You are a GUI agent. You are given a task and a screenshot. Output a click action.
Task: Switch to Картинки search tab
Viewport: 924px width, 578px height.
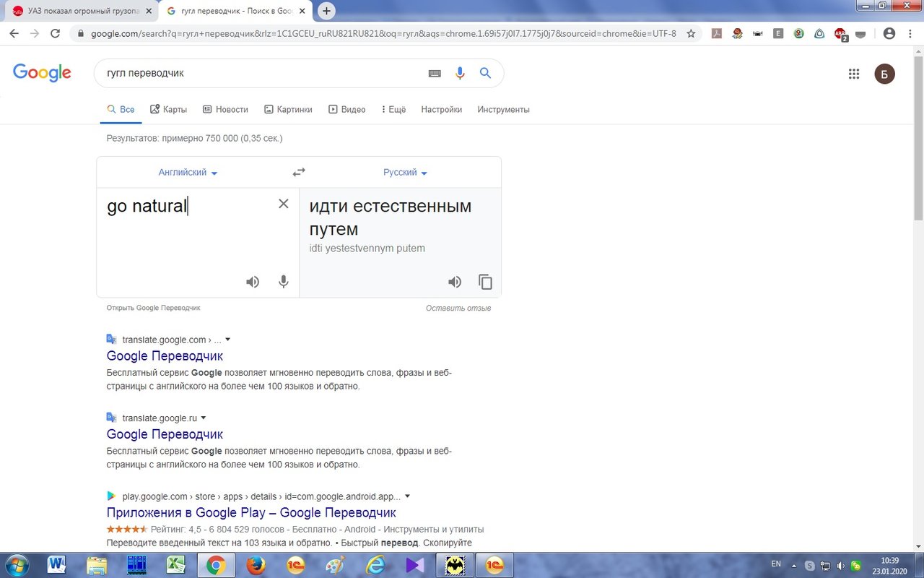tap(288, 110)
